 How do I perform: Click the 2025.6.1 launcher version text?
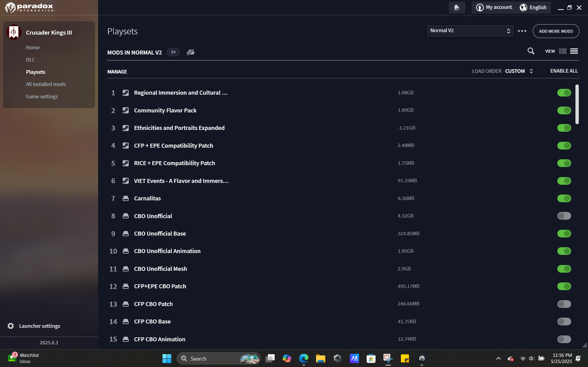click(x=49, y=342)
